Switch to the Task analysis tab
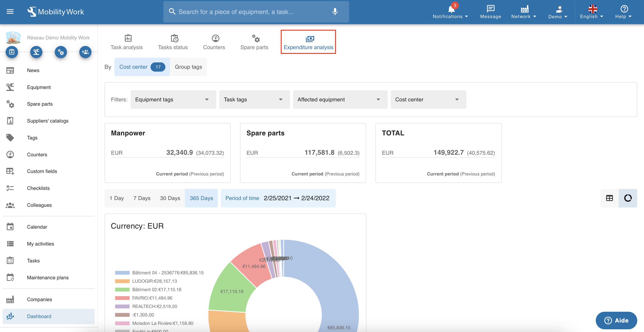The image size is (644, 332). tap(126, 42)
